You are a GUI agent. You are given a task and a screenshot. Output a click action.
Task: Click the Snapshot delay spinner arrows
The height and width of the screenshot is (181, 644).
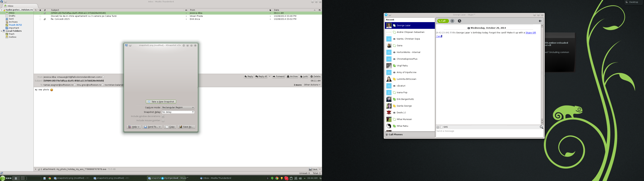pyautogui.click(x=193, y=112)
